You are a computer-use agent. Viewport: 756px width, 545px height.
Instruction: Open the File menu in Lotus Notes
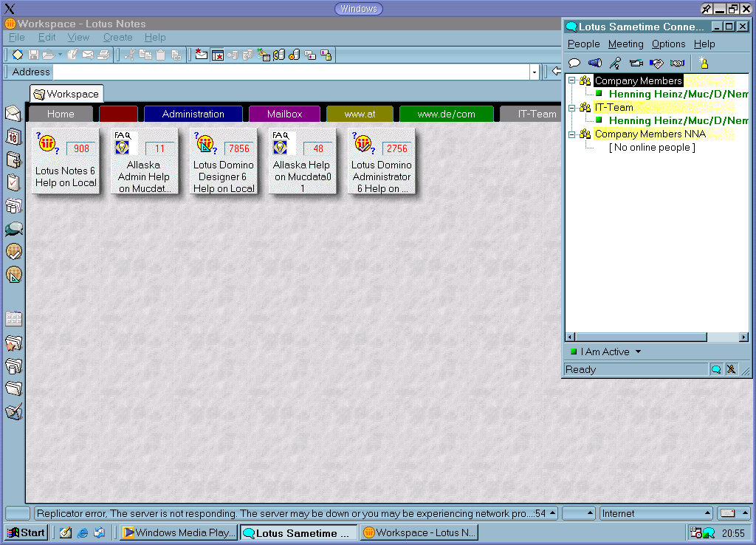[x=16, y=37]
